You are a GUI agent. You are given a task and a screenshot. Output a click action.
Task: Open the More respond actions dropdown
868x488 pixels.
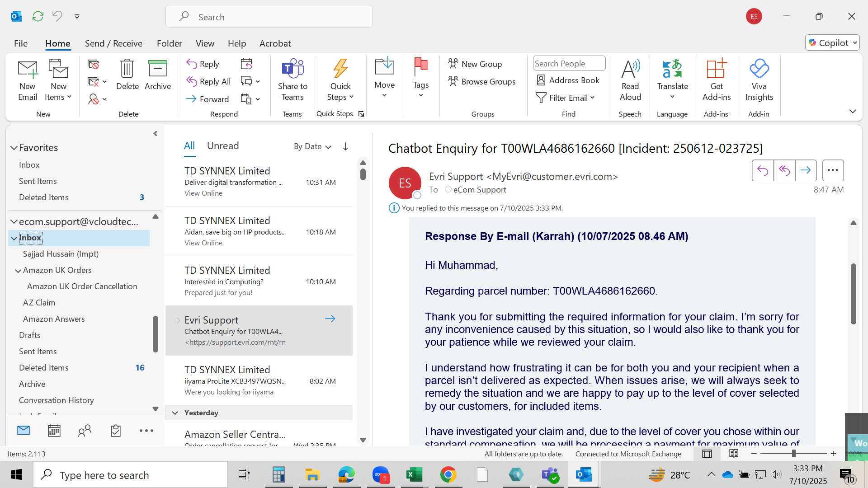[x=250, y=99]
